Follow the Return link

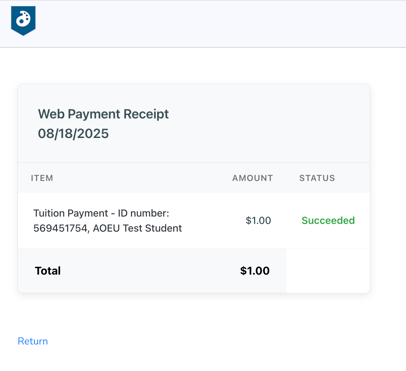(33, 341)
